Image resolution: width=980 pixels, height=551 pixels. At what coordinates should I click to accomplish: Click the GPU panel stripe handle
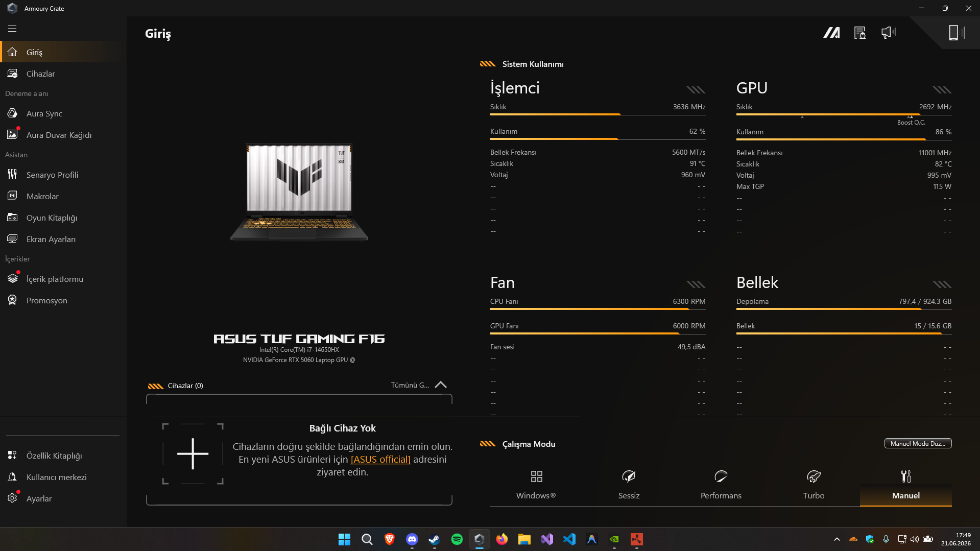(942, 90)
